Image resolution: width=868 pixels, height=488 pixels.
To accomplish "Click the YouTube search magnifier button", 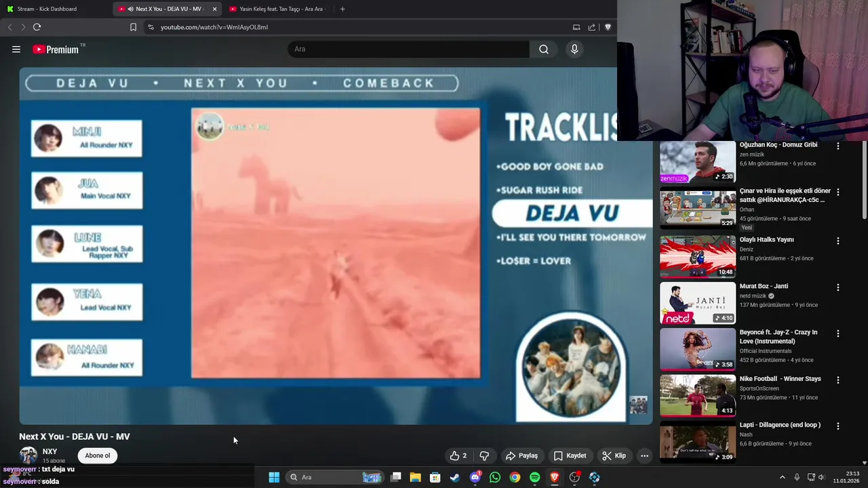I will pos(544,49).
